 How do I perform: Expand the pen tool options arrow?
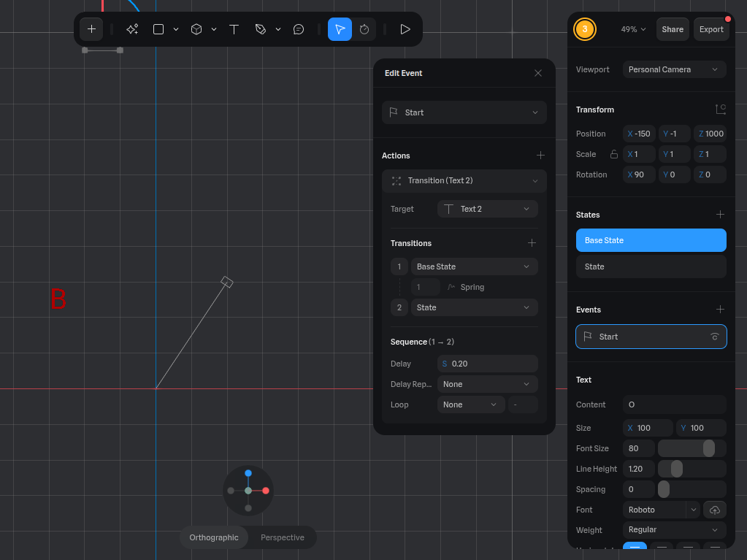[x=278, y=29]
